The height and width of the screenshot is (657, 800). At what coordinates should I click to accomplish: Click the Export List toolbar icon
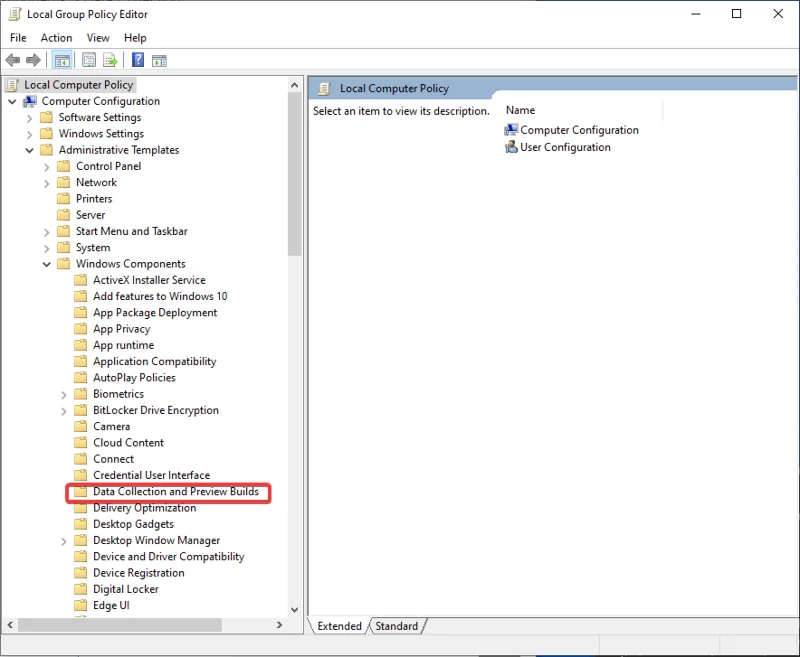click(x=110, y=60)
